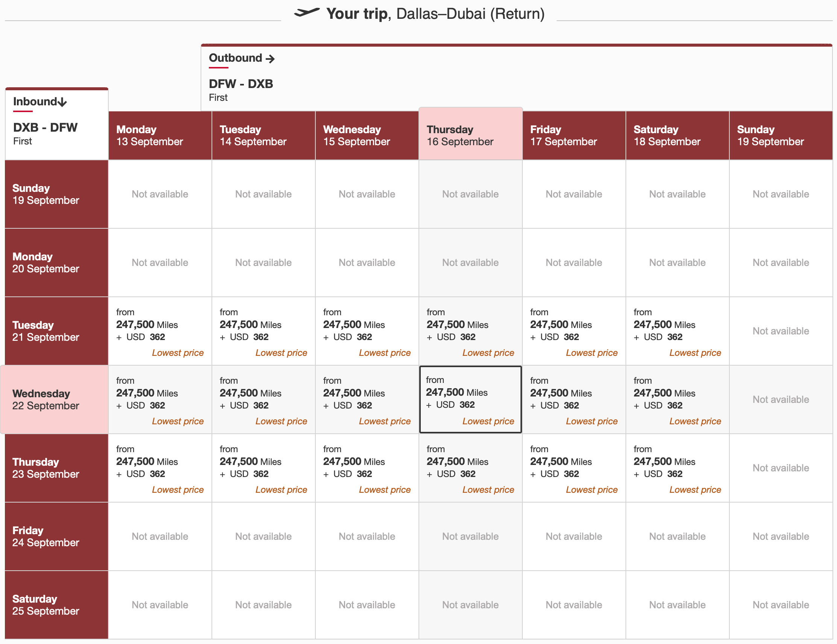Click the Sunday 19 September column header
837x644 pixels.
(781, 135)
